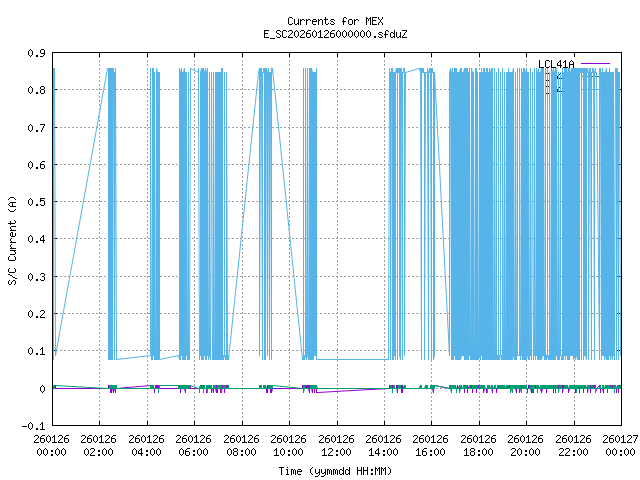Click the 0.5 y-axis tick label
Image resolution: width=640 pixels, height=480 pixels.
pyautogui.click(x=35, y=202)
